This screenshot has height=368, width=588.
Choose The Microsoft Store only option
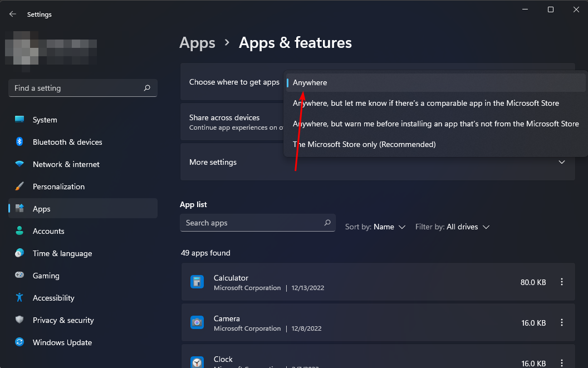365,144
